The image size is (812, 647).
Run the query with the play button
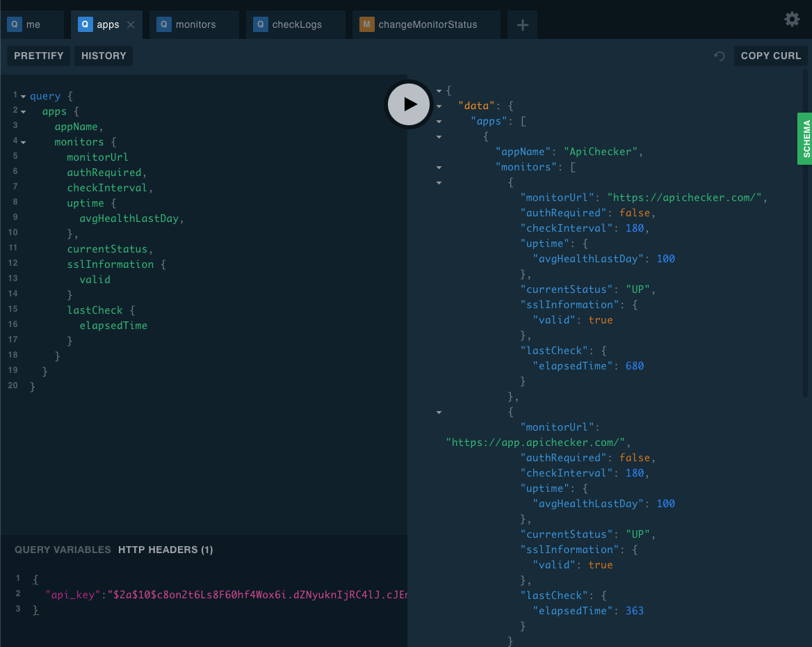(x=409, y=104)
